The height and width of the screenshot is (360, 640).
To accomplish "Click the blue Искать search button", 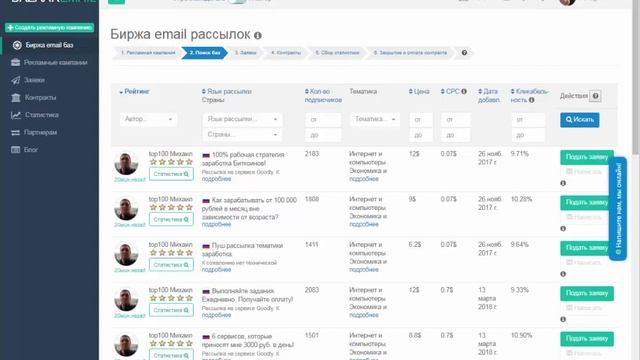I will pyautogui.click(x=580, y=120).
